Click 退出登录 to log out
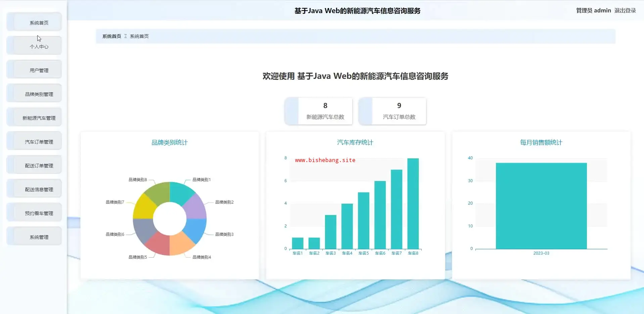 (625, 10)
